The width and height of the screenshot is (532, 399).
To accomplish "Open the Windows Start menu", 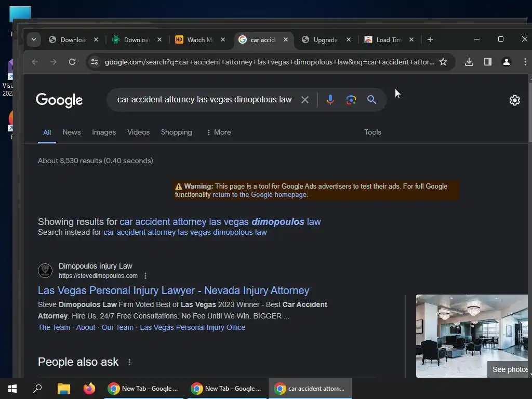I will [x=12, y=389].
